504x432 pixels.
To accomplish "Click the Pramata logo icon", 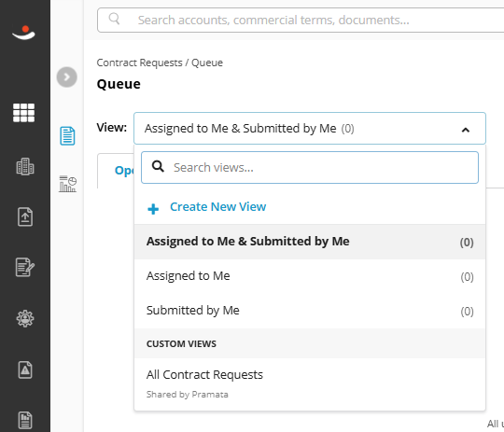I will (x=23, y=33).
